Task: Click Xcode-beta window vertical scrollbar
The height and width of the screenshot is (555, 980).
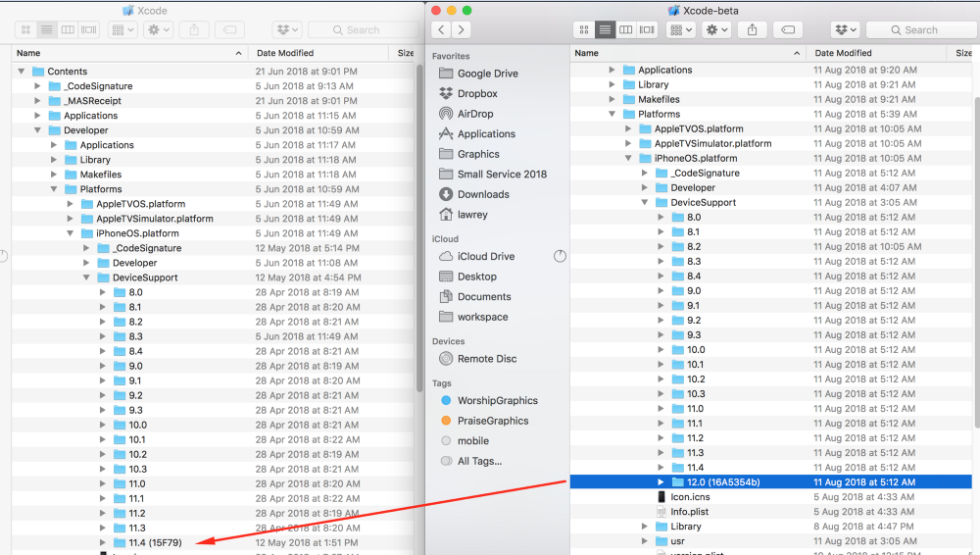Action: (976, 263)
